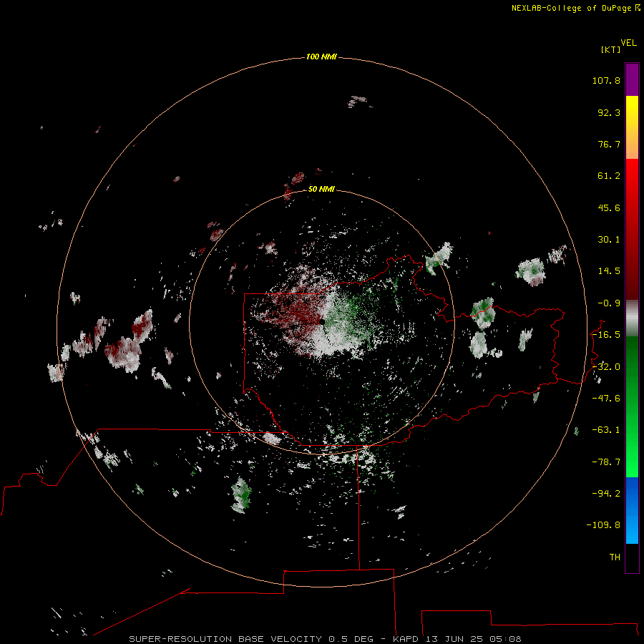Click the 76.7 legend value
644x644 pixels.
pyautogui.click(x=609, y=144)
